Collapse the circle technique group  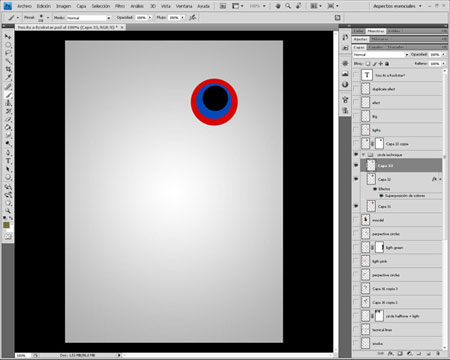click(x=363, y=155)
